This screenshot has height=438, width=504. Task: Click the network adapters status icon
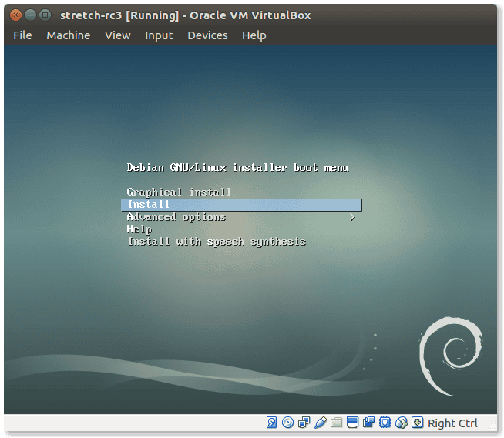tap(304, 423)
